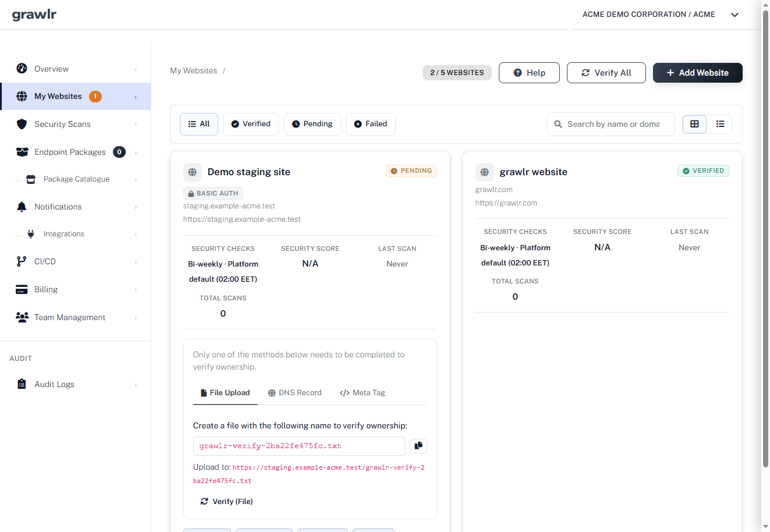Click the CI/CD branch icon

22,261
